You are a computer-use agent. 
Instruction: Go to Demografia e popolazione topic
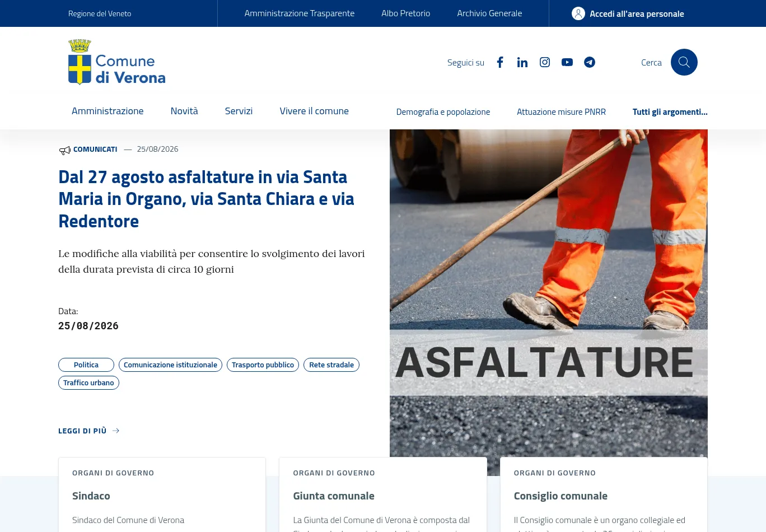(443, 112)
